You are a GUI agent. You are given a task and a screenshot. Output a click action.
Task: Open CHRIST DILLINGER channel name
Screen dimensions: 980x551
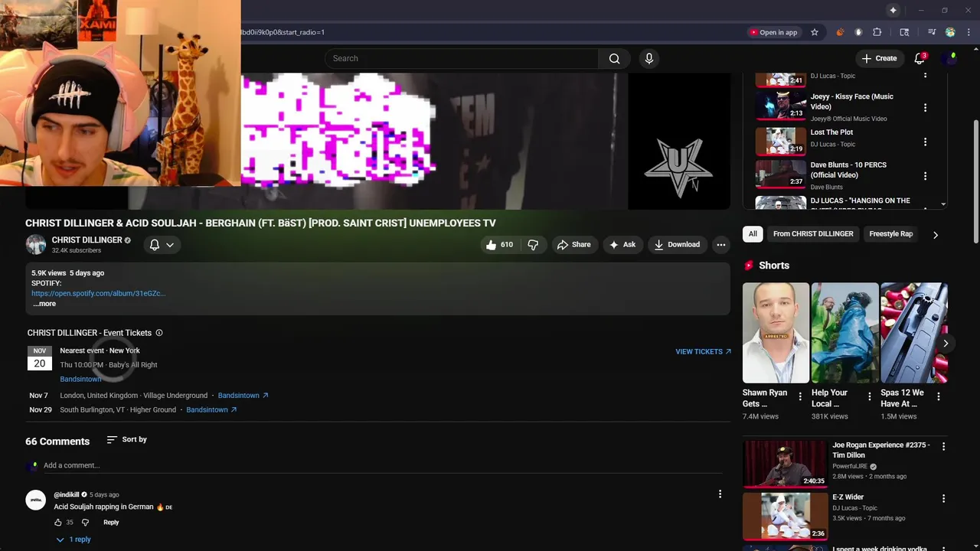coord(87,240)
